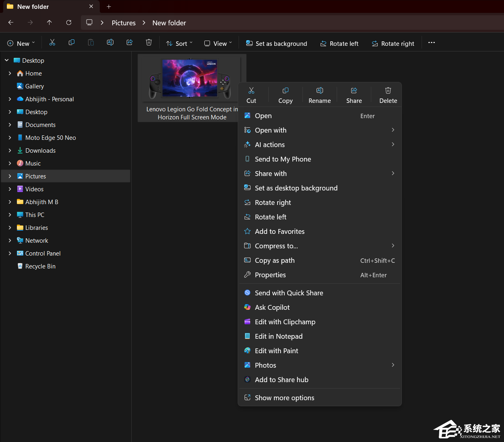Viewport: 504px width, 442px height.
Task: Click Copy in context menu top row
Action: tap(286, 95)
